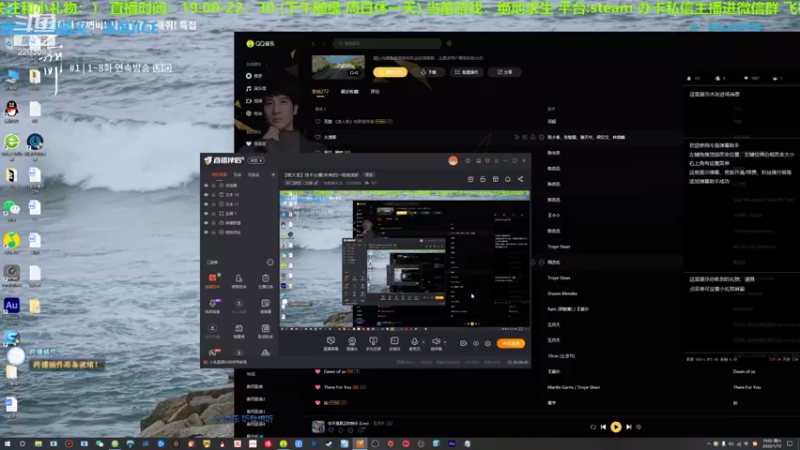Open 最近收藏 tab in QQ Music
Screen dimensions: 800x450
click(349, 92)
